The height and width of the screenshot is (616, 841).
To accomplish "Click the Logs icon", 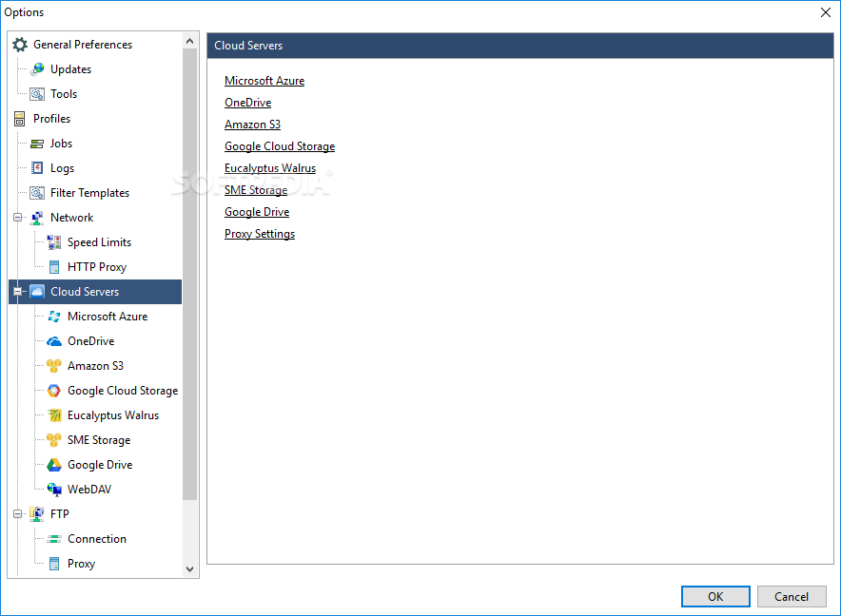I will (37, 168).
